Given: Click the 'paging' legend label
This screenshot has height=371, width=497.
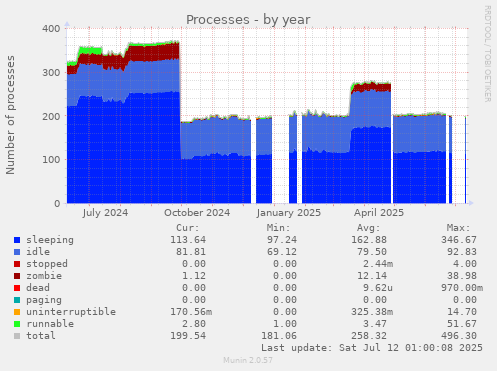Looking at the screenshot, I should [44, 300].
